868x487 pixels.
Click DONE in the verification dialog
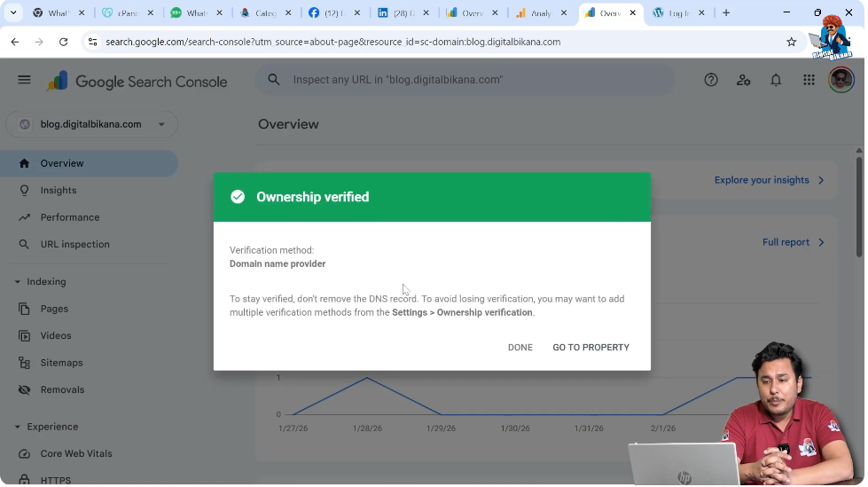coord(522,349)
